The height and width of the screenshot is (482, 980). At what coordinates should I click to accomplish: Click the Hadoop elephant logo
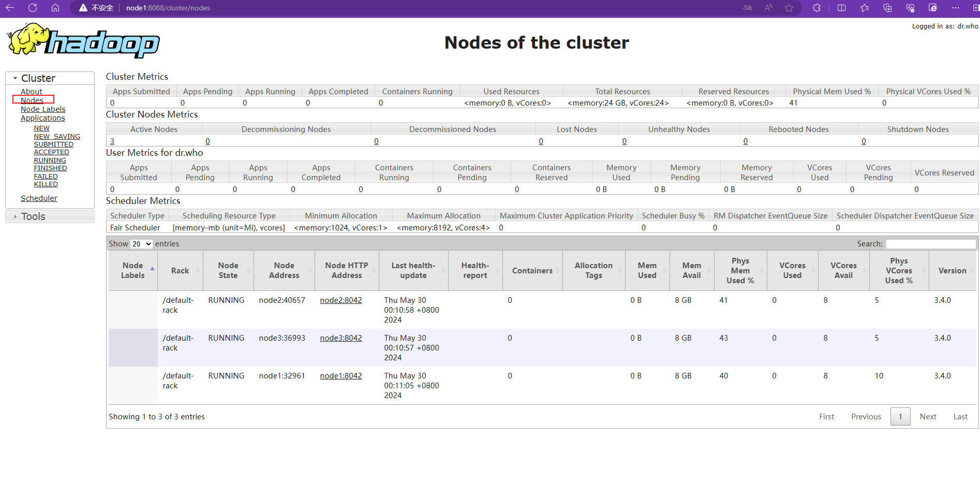pyautogui.click(x=83, y=40)
